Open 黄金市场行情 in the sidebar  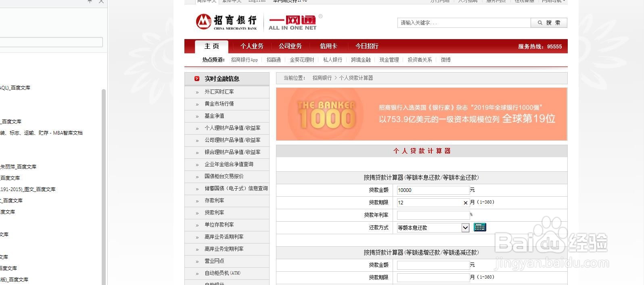(219, 104)
